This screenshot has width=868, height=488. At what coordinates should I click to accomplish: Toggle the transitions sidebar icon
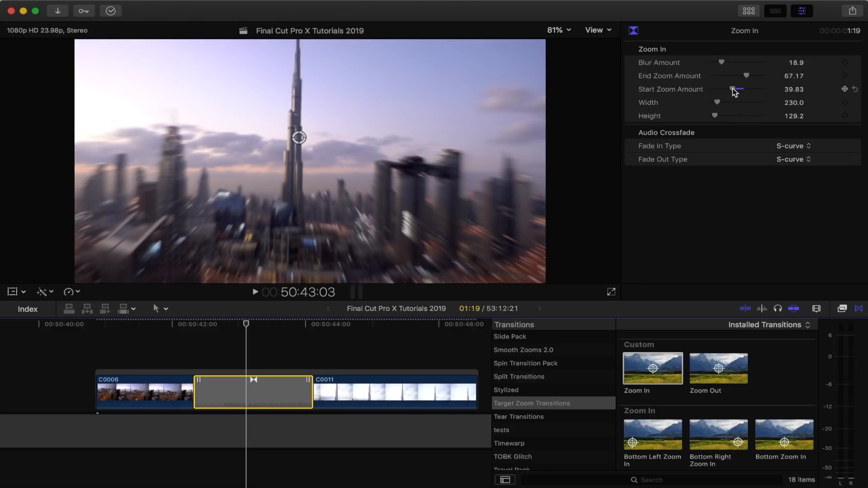[505, 480]
